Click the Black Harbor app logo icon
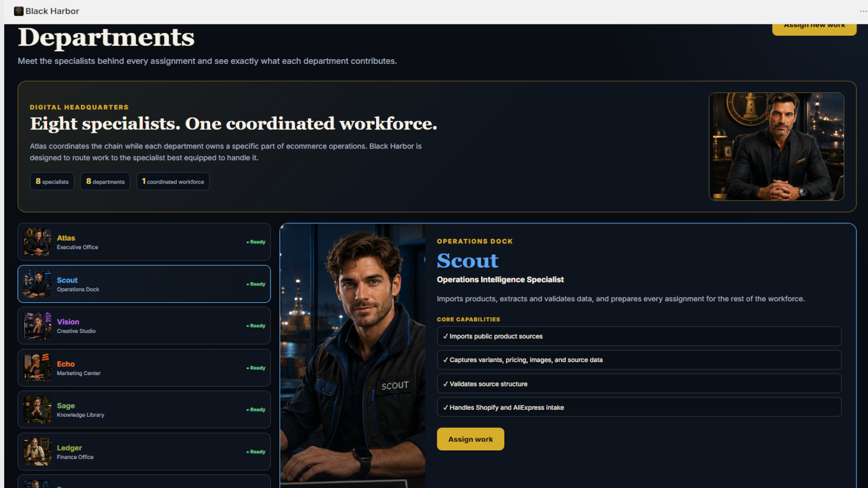The width and height of the screenshot is (868, 488). click(18, 11)
